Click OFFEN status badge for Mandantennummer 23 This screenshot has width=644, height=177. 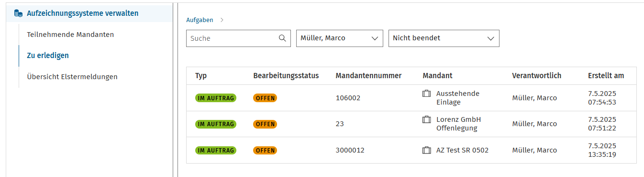pos(265,124)
